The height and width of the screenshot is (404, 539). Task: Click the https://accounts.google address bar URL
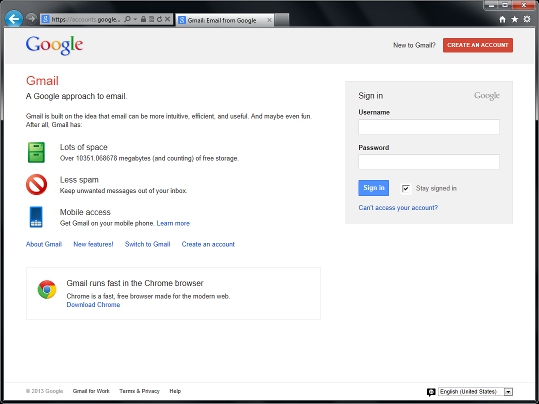point(86,20)
